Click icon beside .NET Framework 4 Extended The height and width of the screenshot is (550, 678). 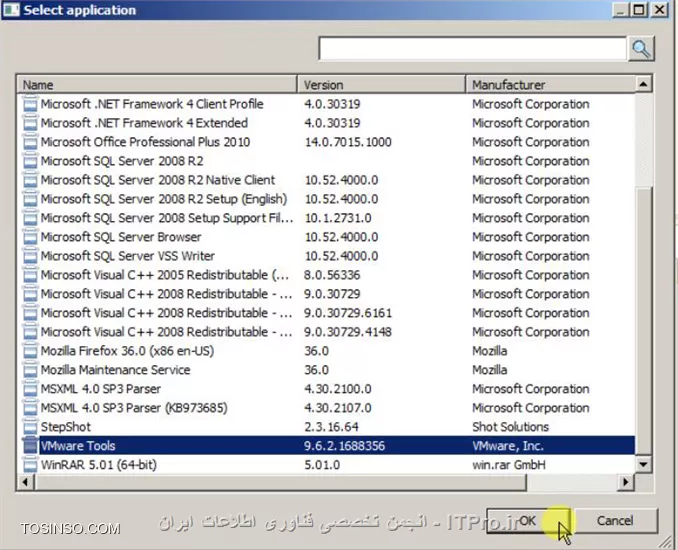[x=30, y=123]
